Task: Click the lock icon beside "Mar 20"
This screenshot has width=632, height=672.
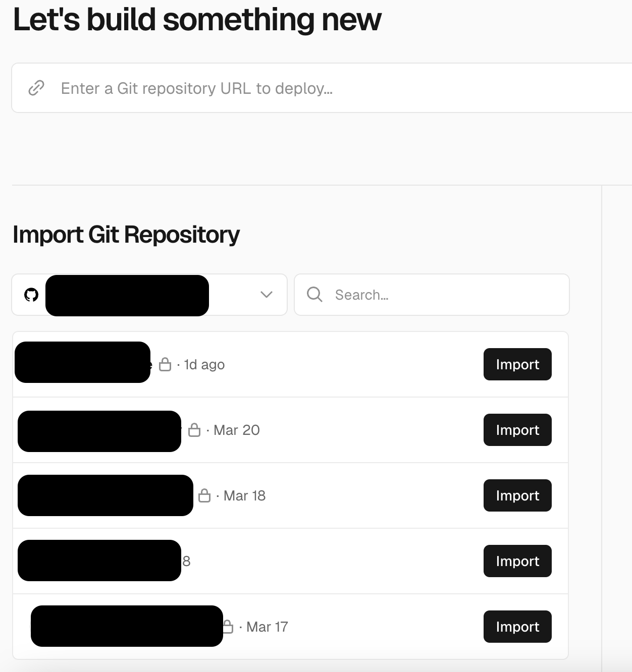Action: (x=194, y=430)
